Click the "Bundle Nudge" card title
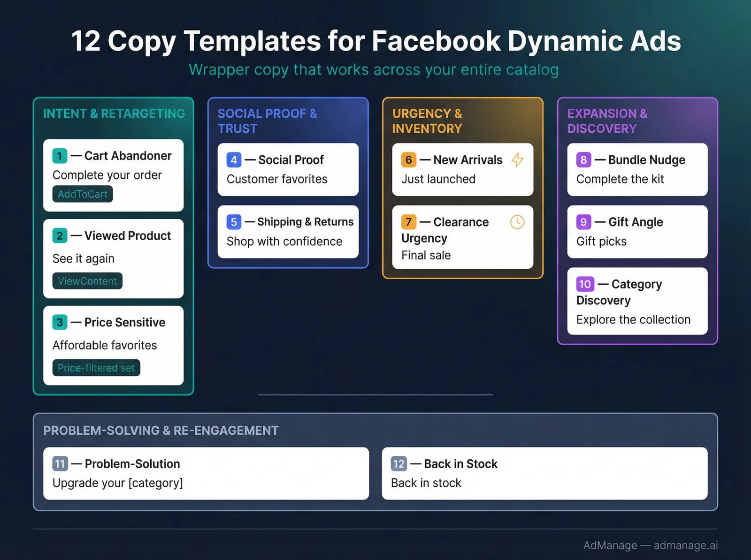The width and height of the screenshot is (751, 560). pyautogui.click(x=647, y=160)
